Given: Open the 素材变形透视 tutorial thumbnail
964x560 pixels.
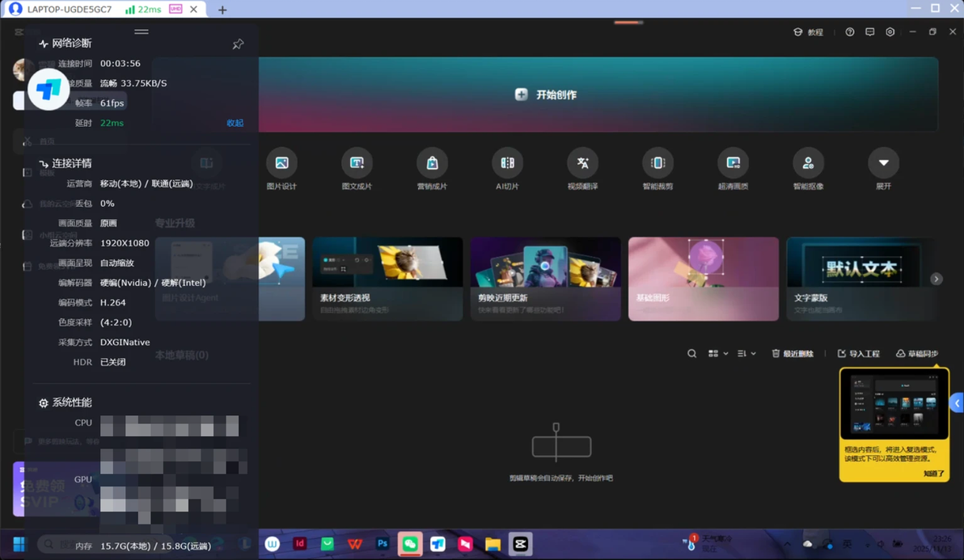Looking at the screenshot, I should (387, 278).
